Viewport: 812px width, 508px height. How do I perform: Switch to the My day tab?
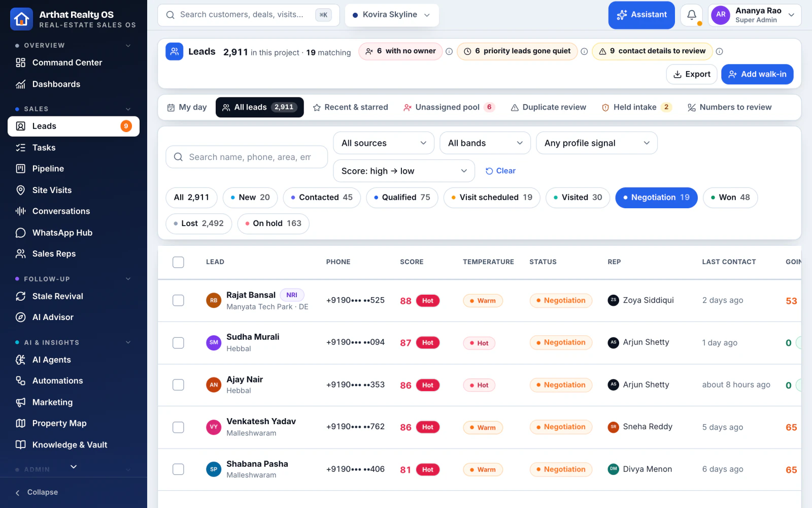187,107
